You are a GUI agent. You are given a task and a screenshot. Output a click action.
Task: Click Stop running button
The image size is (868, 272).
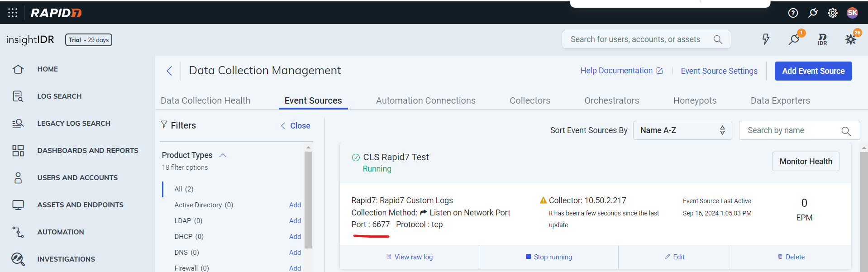[548, 257]
